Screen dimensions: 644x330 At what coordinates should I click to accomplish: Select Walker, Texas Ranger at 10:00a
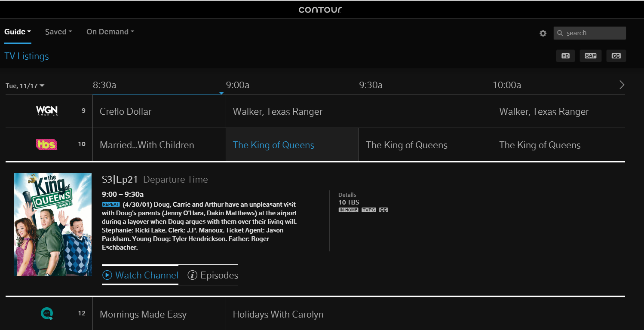click(x=559, y=111)
